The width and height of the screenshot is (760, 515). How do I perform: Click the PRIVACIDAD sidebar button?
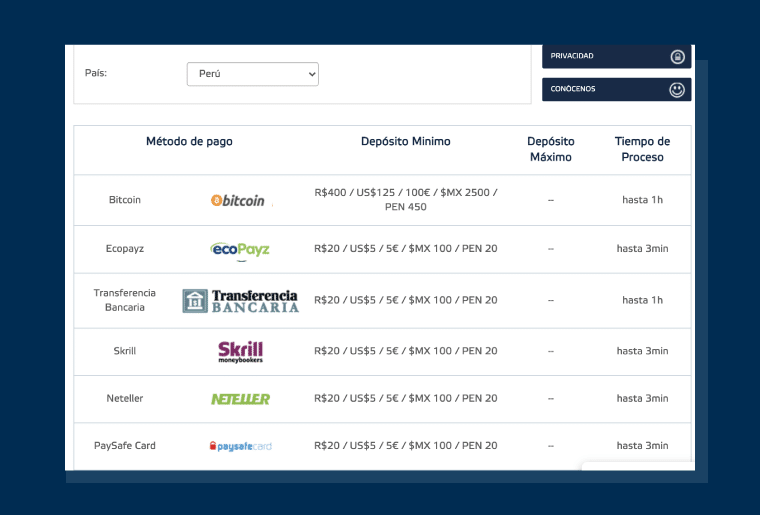[617, 56]
